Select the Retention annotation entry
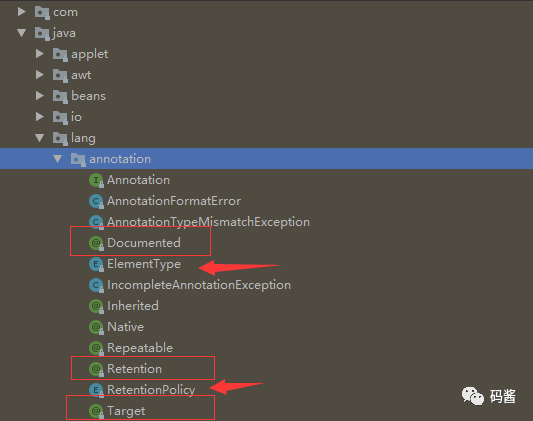Screen dimensions: 533x421 coord(135,369)
